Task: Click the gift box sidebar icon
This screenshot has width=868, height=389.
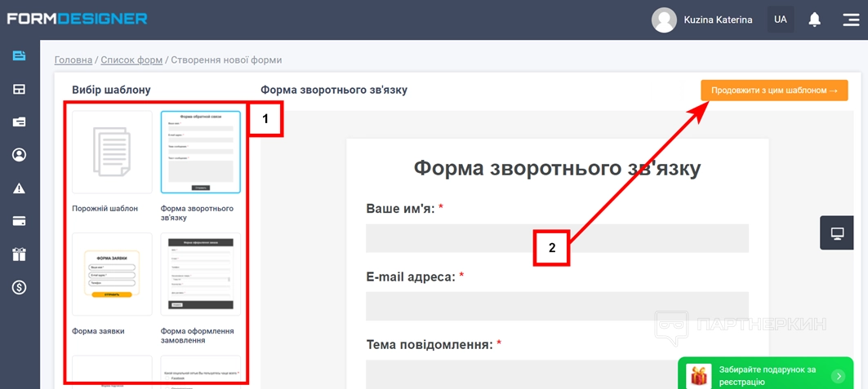Action: pos(20,254)
